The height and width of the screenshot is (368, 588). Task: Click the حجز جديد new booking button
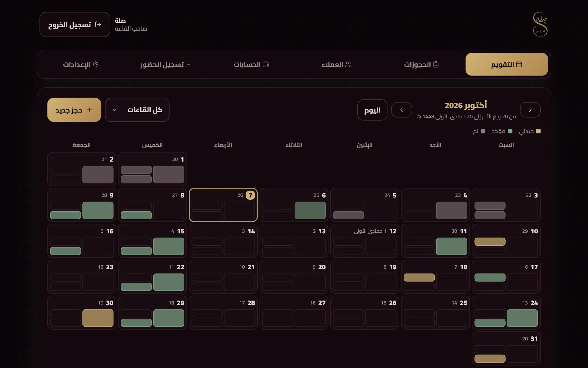(74, 110)
